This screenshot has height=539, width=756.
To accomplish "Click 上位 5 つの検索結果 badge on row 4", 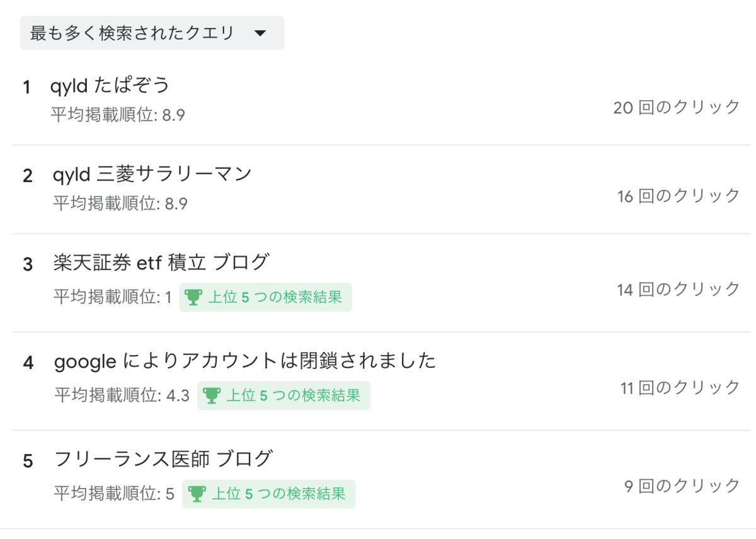I will coord(283,395).
